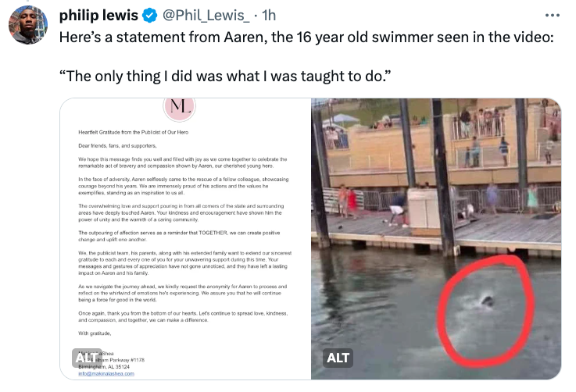Show ALT description on the letter image
The image size is (576, 392).
[87, 358]
